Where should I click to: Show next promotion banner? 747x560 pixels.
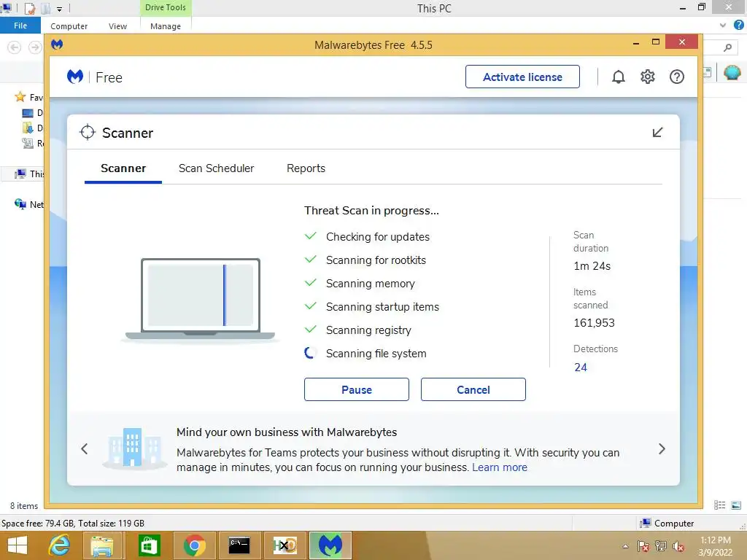point(662,448)
